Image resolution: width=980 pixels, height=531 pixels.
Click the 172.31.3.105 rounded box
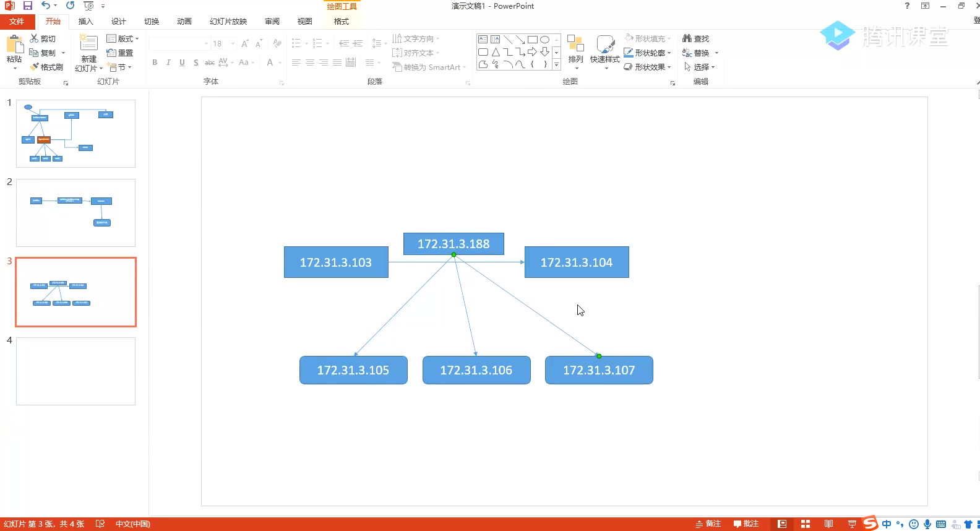click(353, 370)
